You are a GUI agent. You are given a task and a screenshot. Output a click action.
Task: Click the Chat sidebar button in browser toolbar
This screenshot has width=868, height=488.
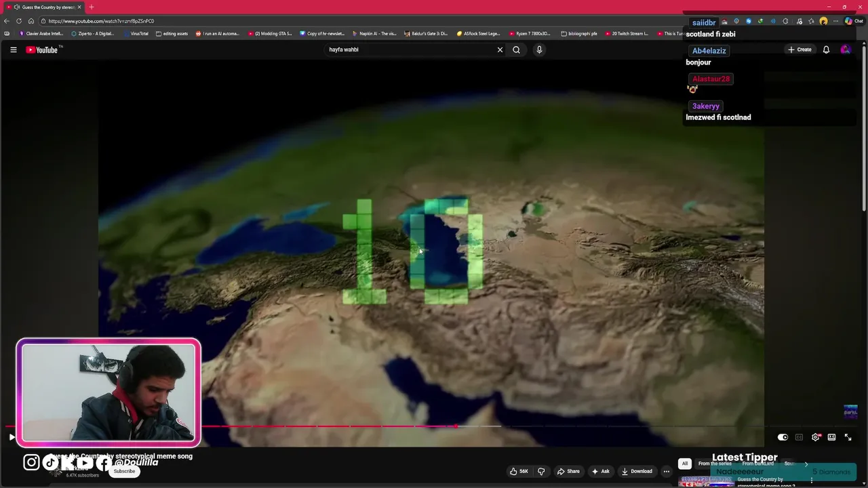854,21
